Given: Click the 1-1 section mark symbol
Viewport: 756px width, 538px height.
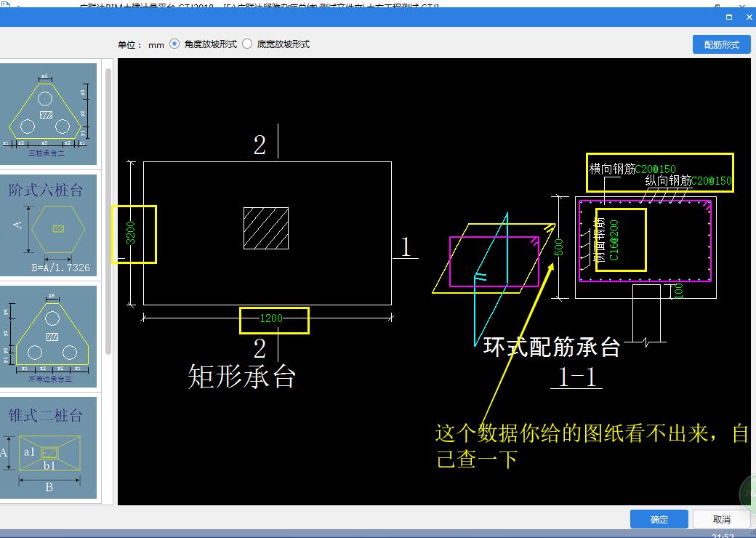Looking at the screenshot, I should (576, 378).
